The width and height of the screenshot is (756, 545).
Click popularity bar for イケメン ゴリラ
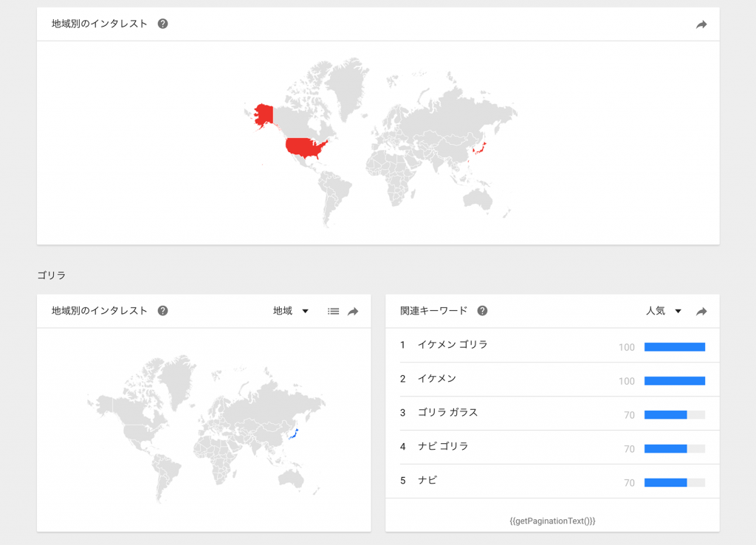click(x=674, y=347)
